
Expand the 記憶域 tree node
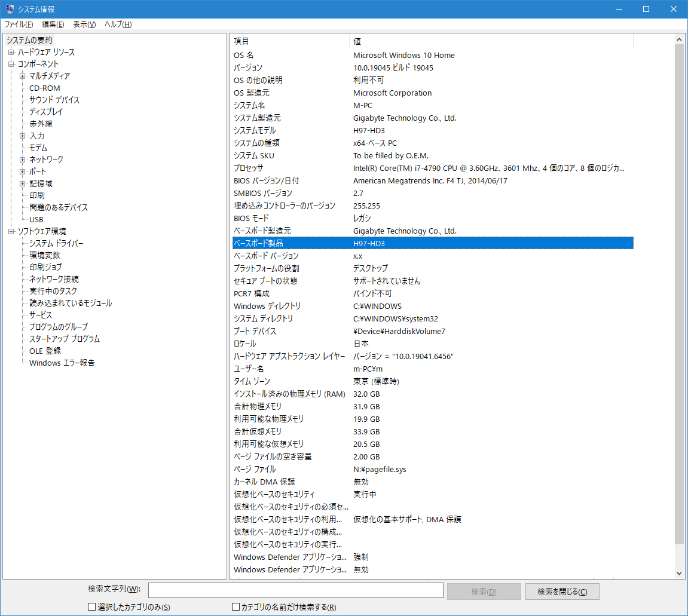[x=22, y=183]
